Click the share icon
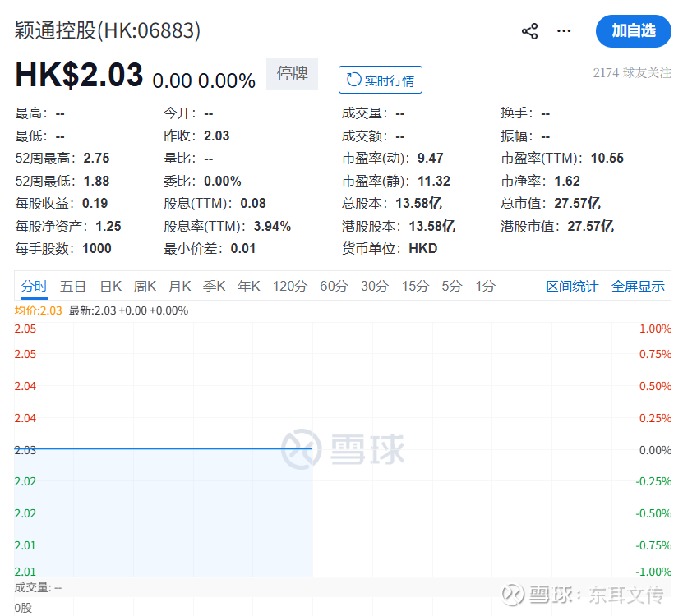 (x=529, y=31)
